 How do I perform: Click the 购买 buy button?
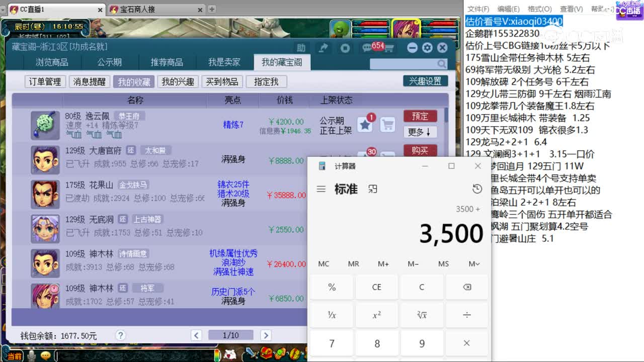[421, 151]
